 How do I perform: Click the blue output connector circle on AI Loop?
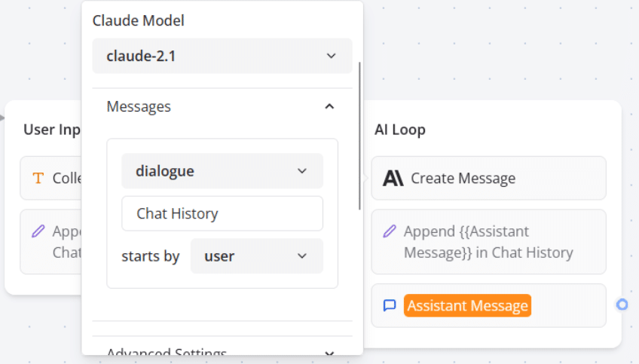pos(622,304)
